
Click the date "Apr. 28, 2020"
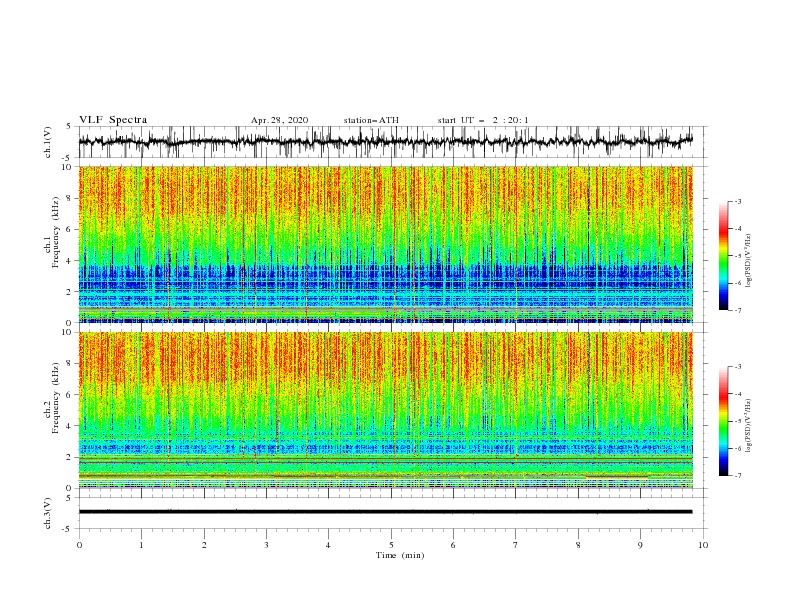pos(279,120)
